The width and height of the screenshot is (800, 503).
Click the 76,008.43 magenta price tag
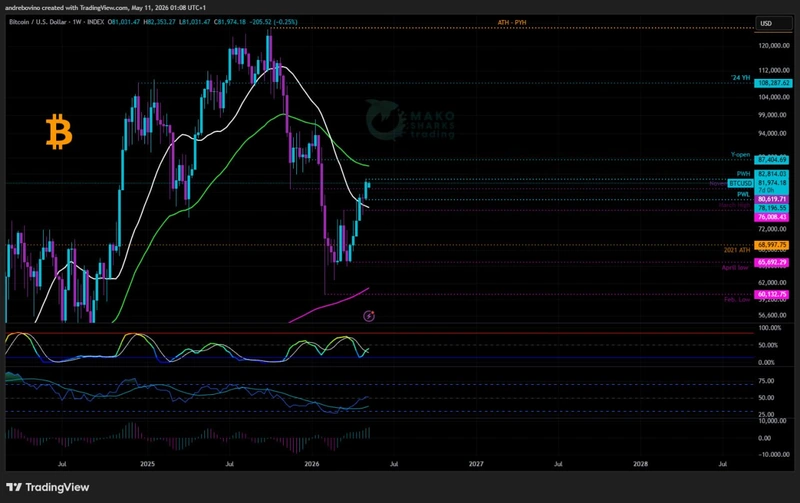pos(771,217)
